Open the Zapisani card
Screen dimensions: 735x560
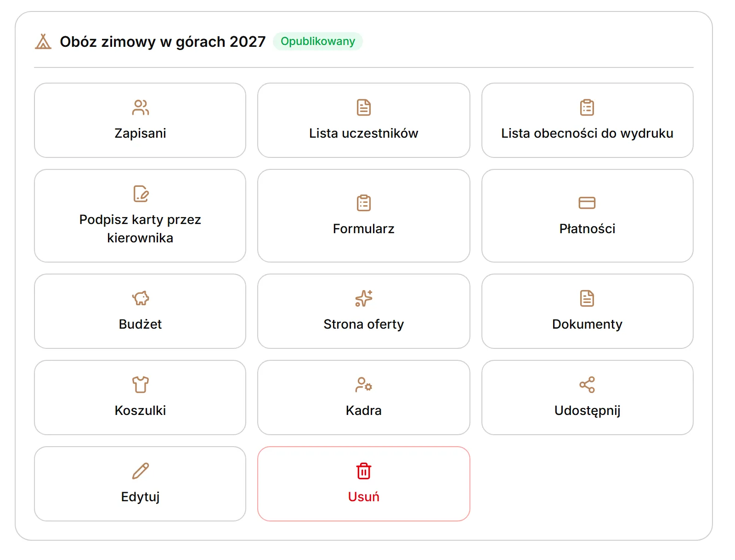point(140,120)
